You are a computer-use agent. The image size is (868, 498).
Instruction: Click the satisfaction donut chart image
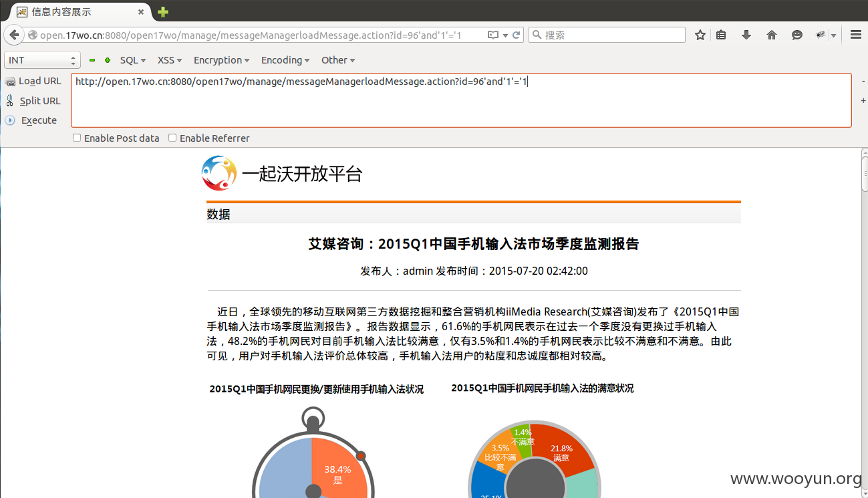click(x=533, y=459)
